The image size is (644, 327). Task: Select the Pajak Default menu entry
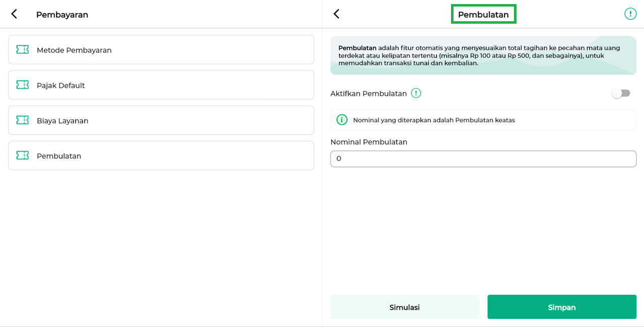161,85
